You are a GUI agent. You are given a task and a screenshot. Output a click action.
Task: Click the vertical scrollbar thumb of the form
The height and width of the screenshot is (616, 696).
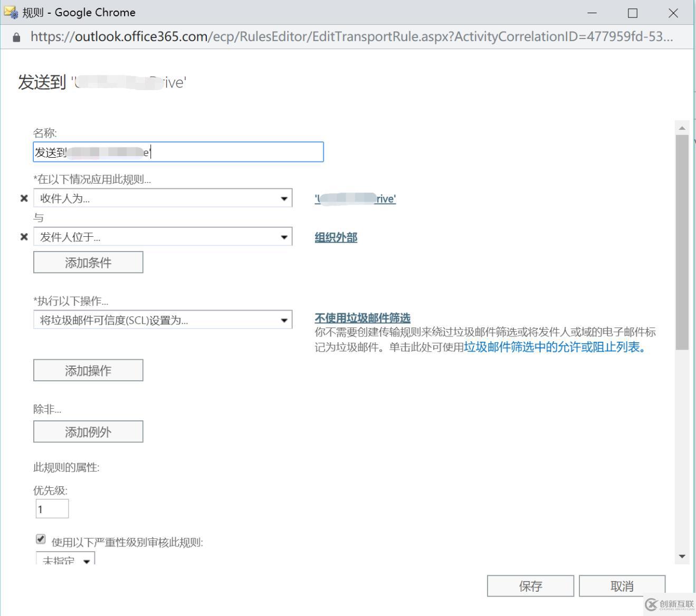pyautogui.click(x=682, y=243)
